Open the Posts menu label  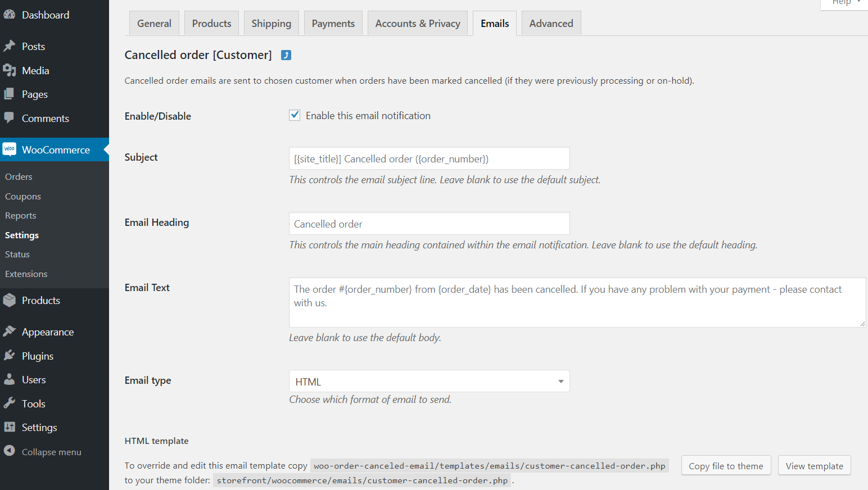(x=33, y=46)
